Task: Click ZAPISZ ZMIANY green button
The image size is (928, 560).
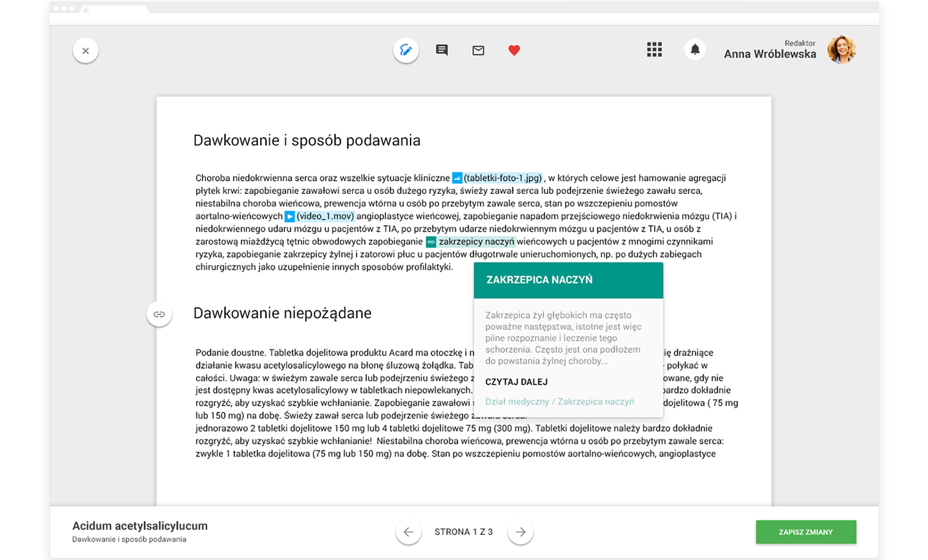Action: click(x=806, y=532)
